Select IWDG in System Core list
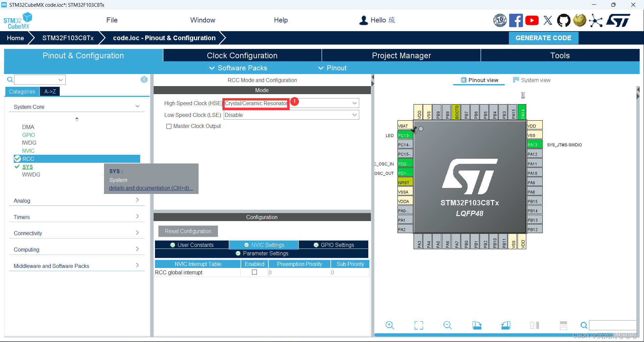The image size is (644, 342). (x=29, y=143)
